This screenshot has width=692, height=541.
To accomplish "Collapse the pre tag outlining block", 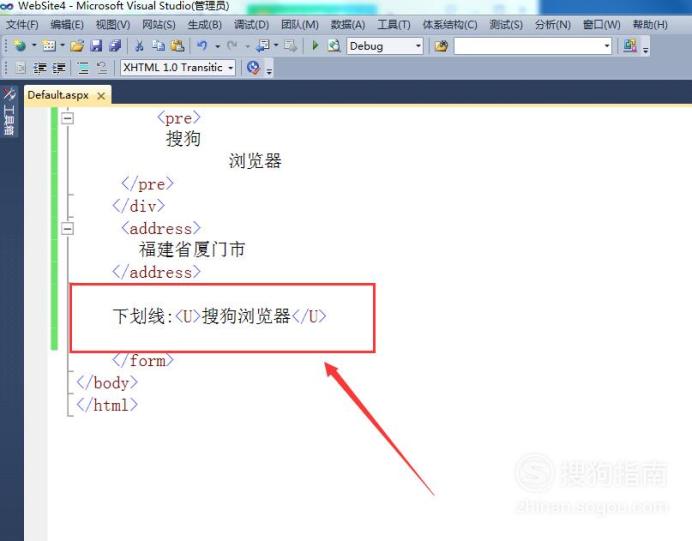I will pyautogui.click(x=67, y=118).
